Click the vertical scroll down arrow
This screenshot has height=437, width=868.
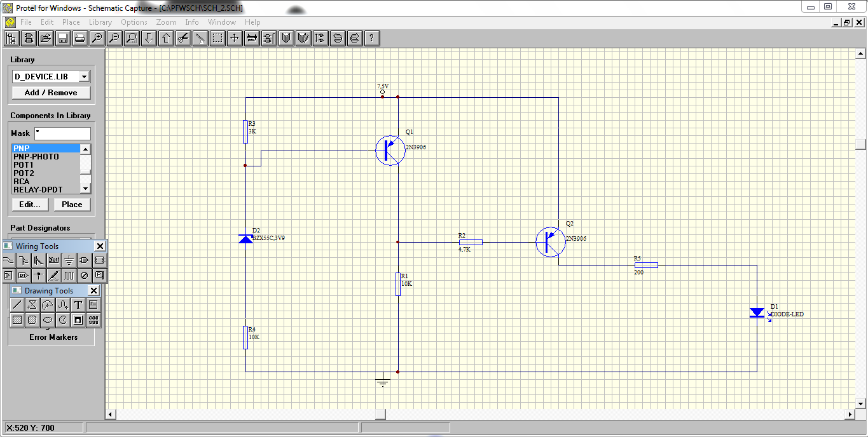861,404
